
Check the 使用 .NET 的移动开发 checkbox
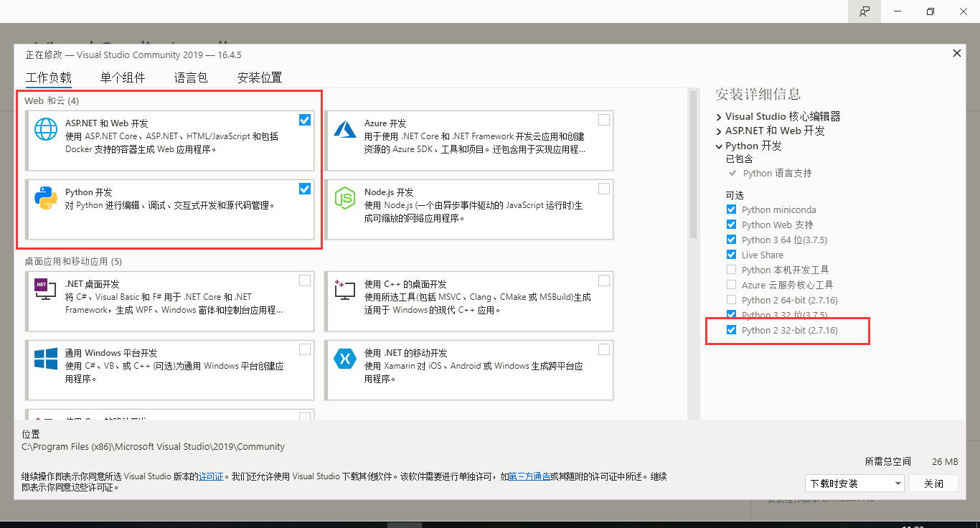604,349
